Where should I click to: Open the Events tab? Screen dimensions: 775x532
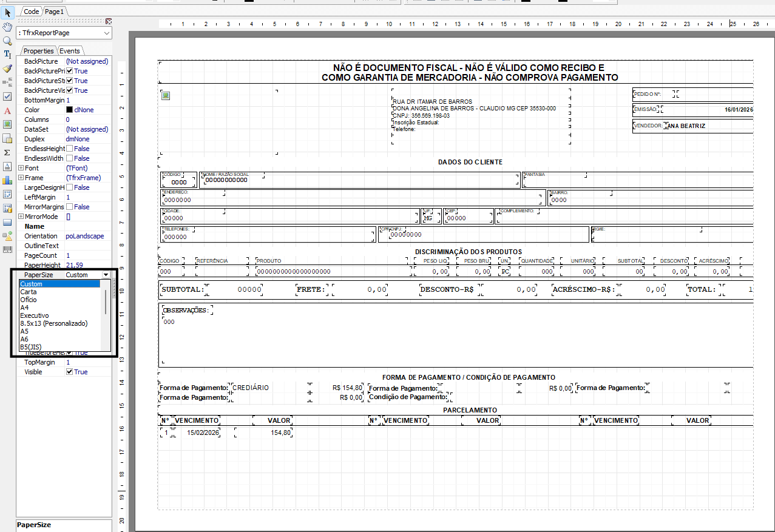[x=70, y=51]
